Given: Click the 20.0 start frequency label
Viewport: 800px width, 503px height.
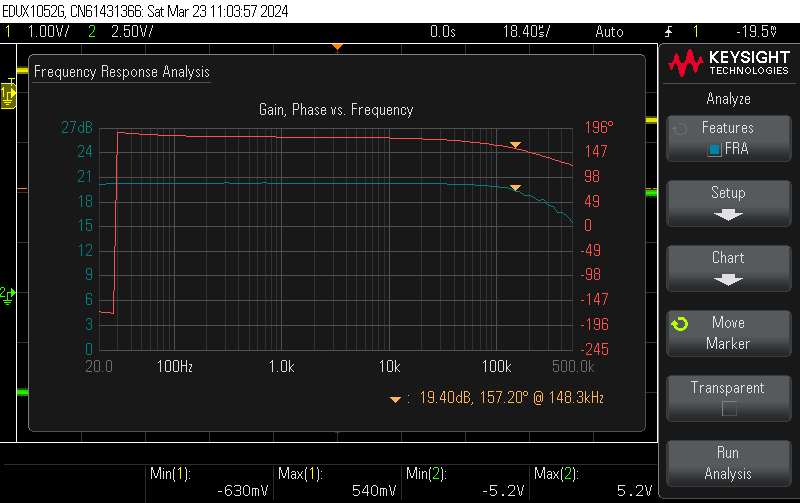Looking at the screenshot, I should tap(99, 367).
